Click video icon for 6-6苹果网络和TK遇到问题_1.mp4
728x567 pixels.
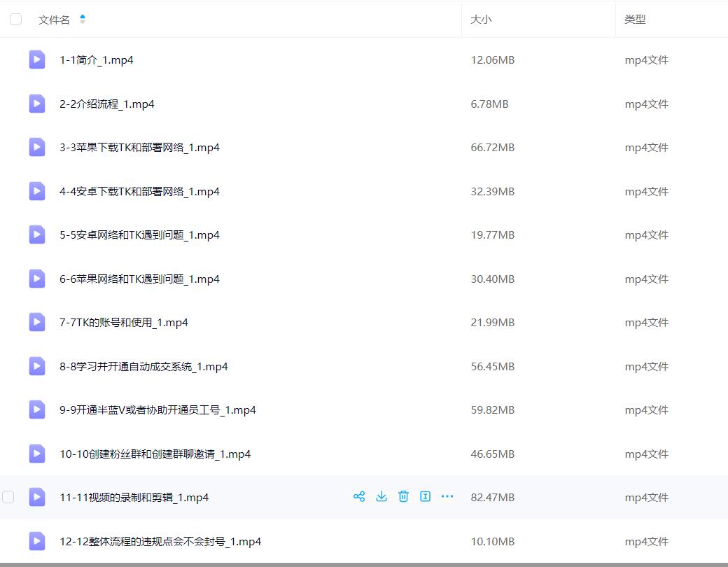(37, 279)
